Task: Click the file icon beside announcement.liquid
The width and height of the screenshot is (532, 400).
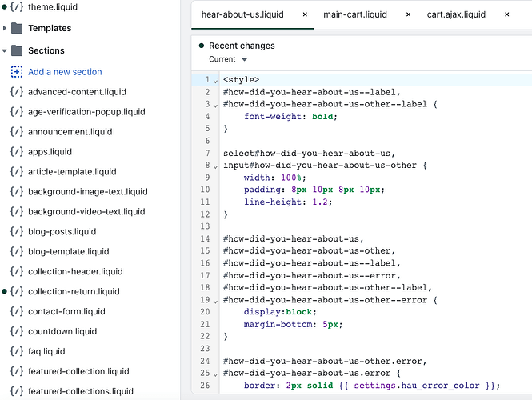Action: click(x=17, y=131)
